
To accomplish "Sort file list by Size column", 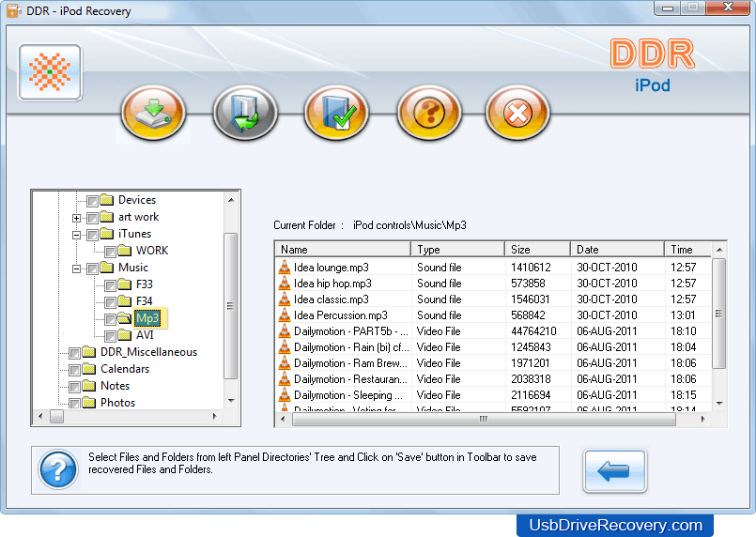I will [x=537, y=249].
